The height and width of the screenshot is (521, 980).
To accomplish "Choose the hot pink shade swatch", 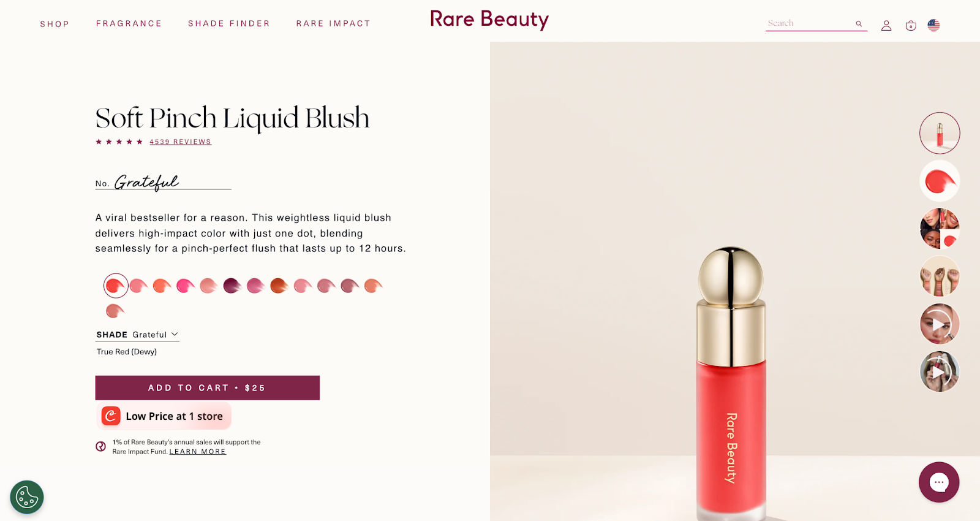I will [185, 286].
